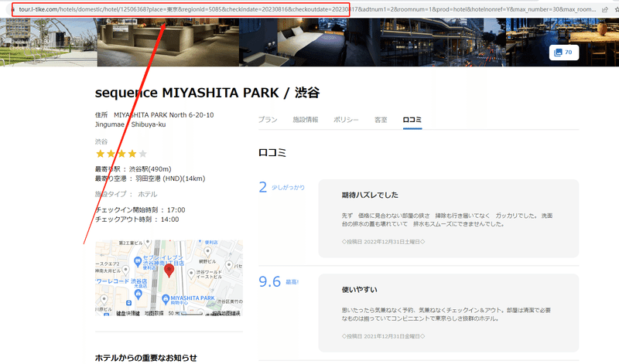Click the share icon in address bar

605,9
